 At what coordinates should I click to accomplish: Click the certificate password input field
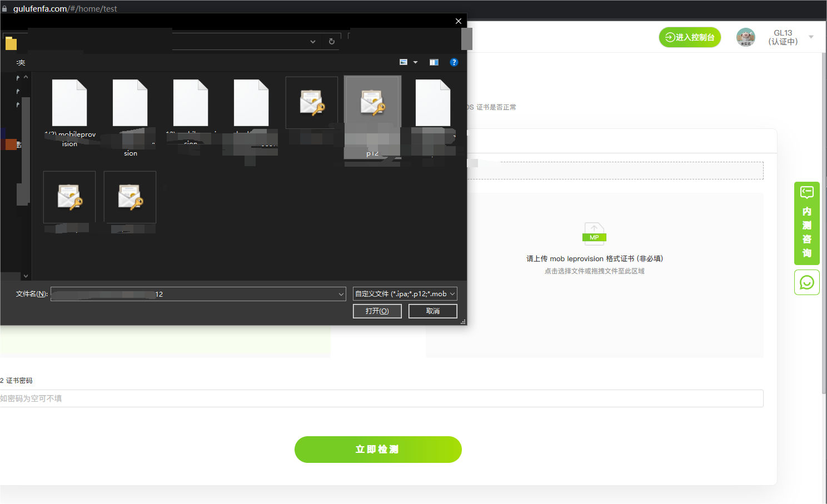click(381, 398)
